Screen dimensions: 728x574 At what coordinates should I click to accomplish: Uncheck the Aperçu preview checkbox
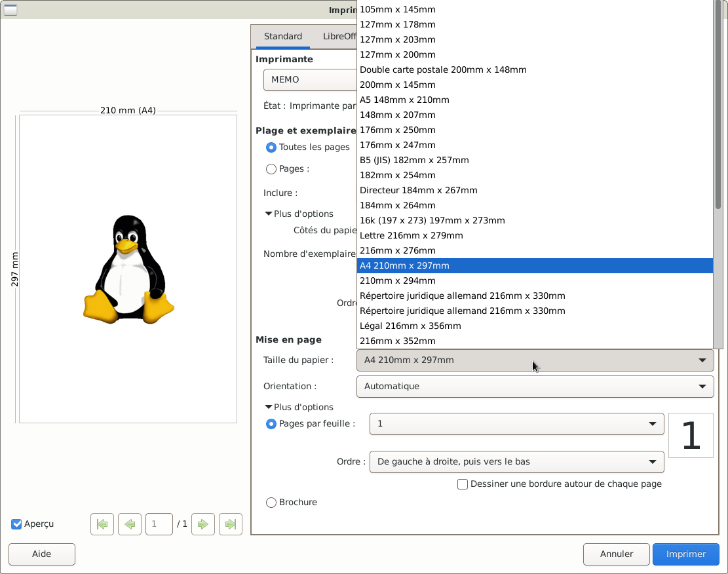pyautogui.click(x=17, y=524)
